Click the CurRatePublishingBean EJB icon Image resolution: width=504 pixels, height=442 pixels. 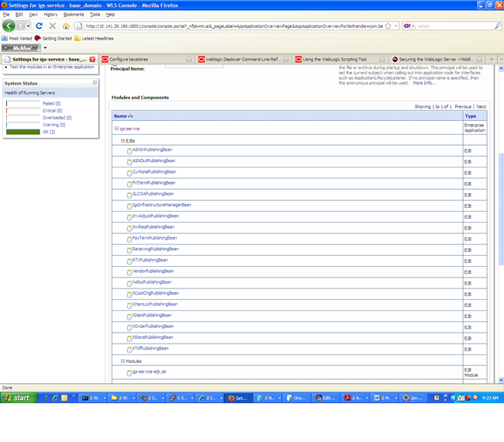pos(129,173)
